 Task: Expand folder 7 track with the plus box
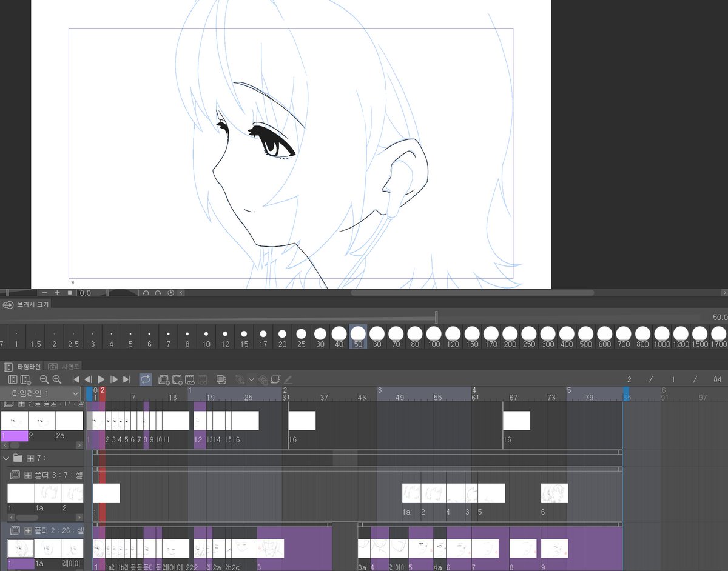30,458
